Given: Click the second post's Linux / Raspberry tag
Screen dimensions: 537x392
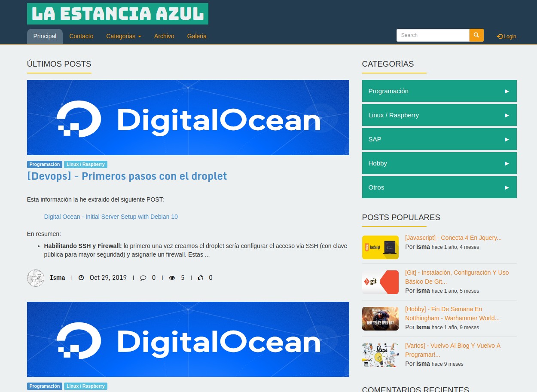Looking at the screenshot, I should pos(85,386).
